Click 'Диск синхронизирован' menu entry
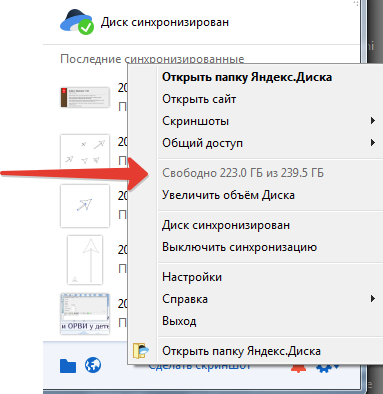Screen dimensions: 383x394 pyautogui.click(x=271, y=225)
